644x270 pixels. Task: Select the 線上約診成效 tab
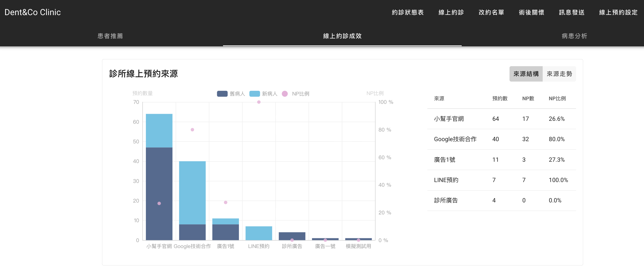coord(343,36)
